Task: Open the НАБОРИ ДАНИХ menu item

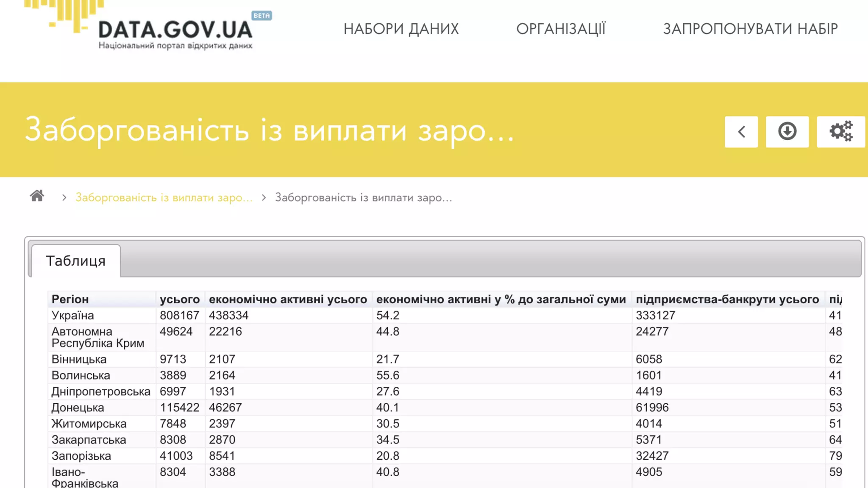Action: tap(401, 29)
